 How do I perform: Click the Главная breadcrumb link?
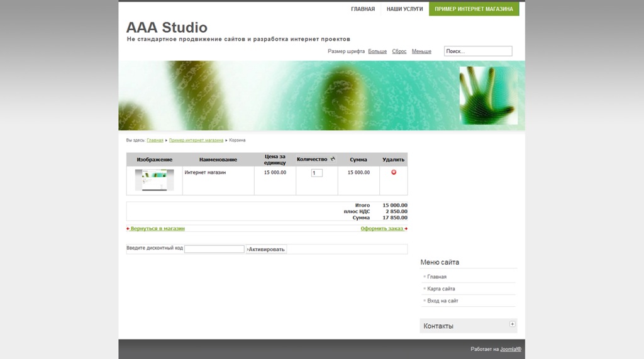click(x=155, y=140)
